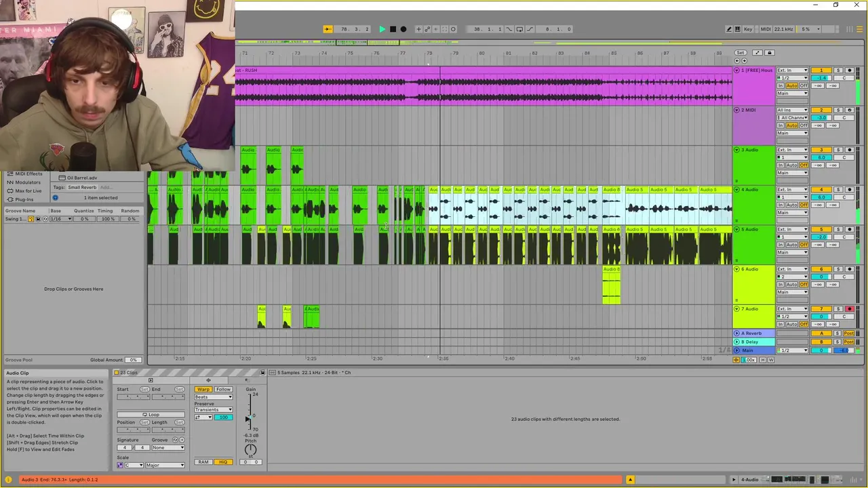The height and width of the screenshot is (488, 868).
Task: Open track 2 All Ins input dropdown
Action: [x=792, y=110]
